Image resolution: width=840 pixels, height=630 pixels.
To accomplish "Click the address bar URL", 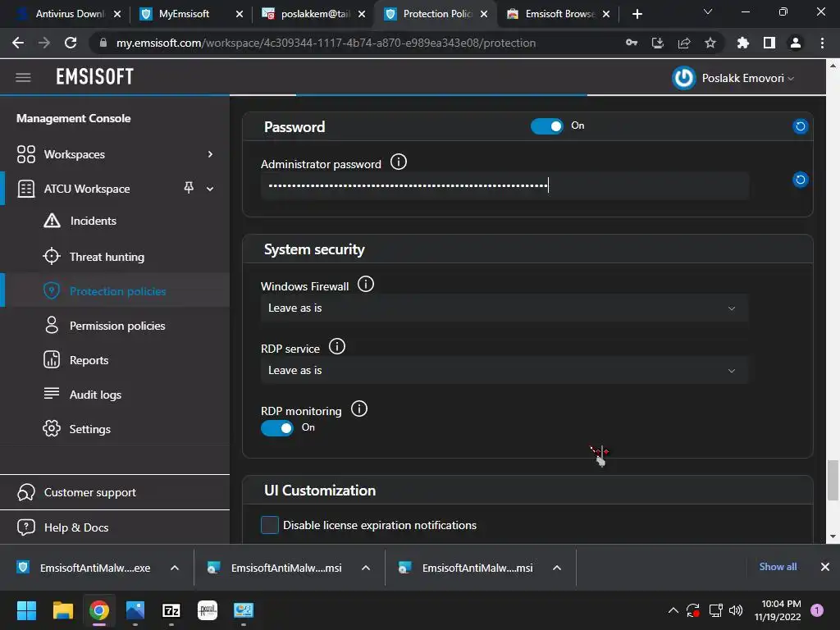I will [326, 43].
